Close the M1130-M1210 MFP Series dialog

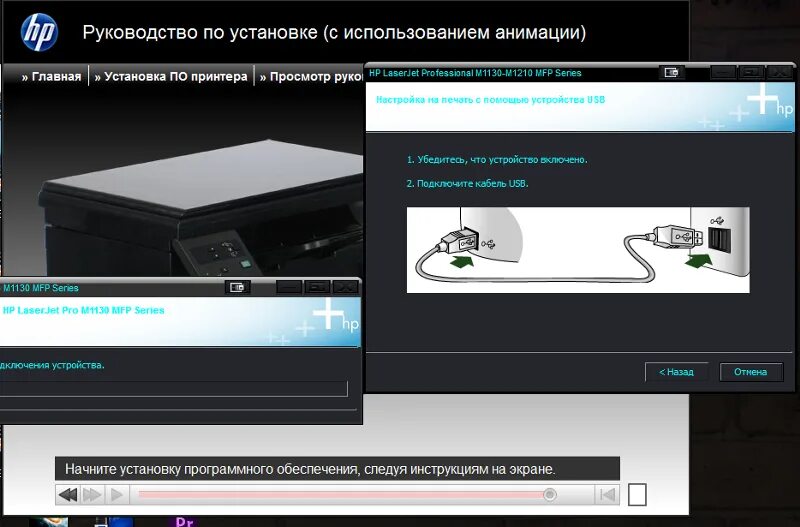click(779, 72)
